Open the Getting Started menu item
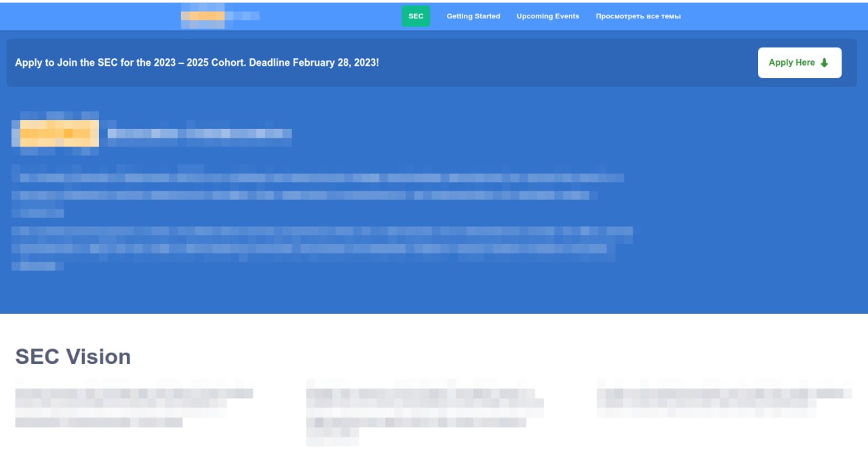The image size is (868, 459). click(x=473, y=16)
